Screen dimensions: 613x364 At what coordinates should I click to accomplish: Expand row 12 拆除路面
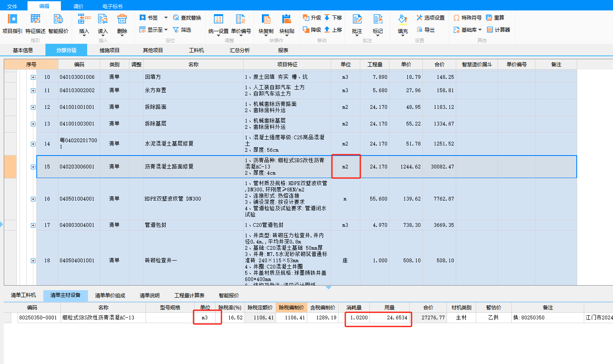point(33,107)
